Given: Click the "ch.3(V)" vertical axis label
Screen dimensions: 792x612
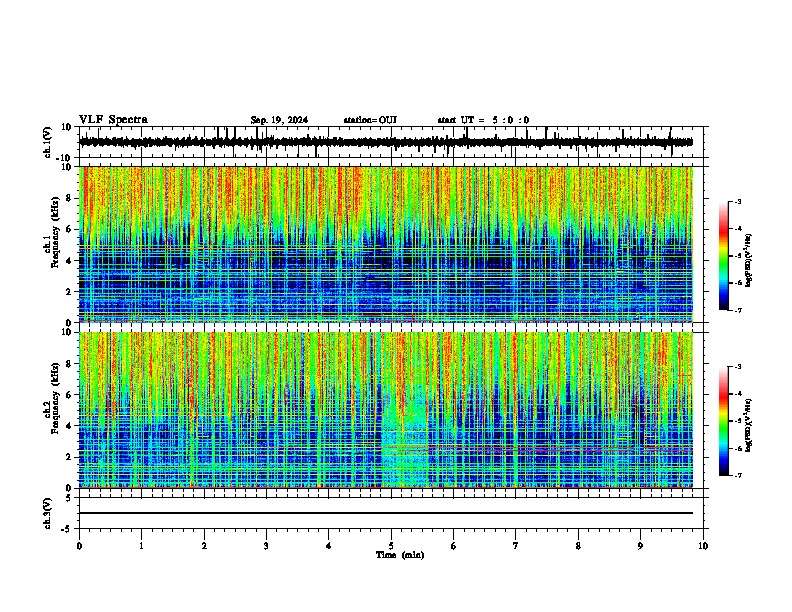Looking at the screenshot, I should (48, 513).
